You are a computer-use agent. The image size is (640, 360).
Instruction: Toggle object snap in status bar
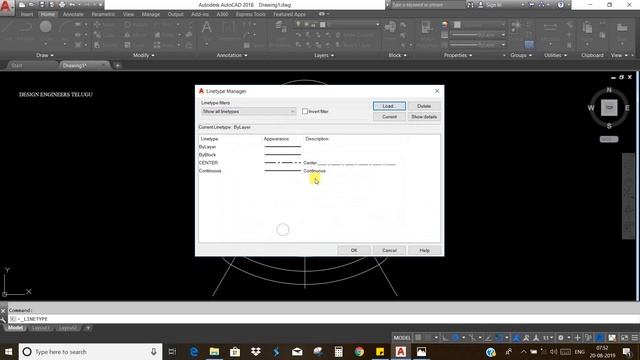(499, 338)
